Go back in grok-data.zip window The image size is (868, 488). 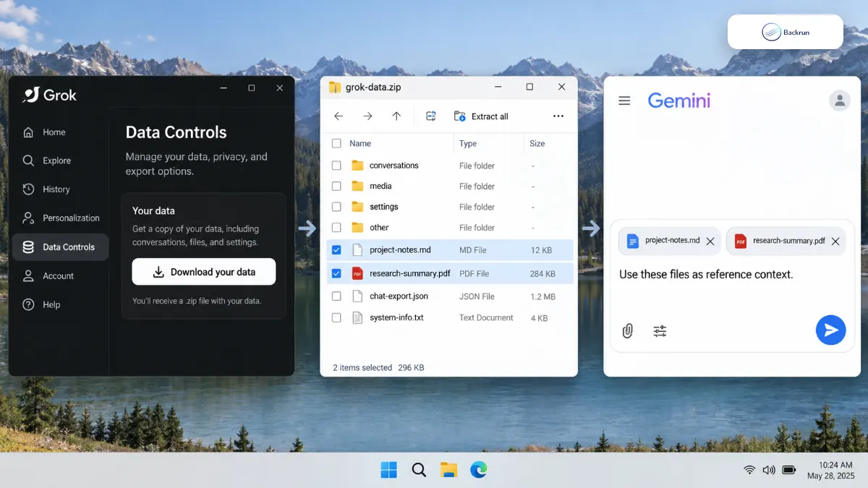[x=339, y=116]
